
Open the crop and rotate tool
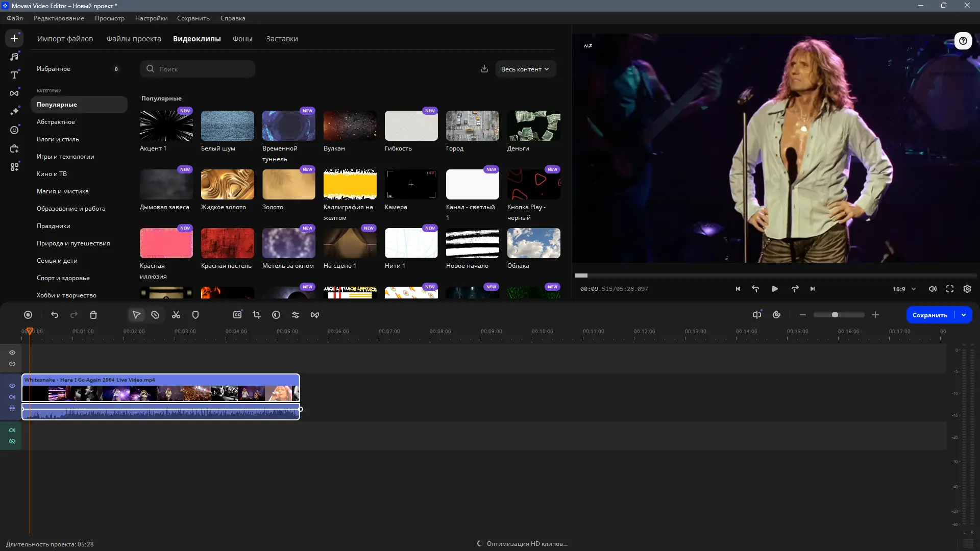click(x=257, y=315)
